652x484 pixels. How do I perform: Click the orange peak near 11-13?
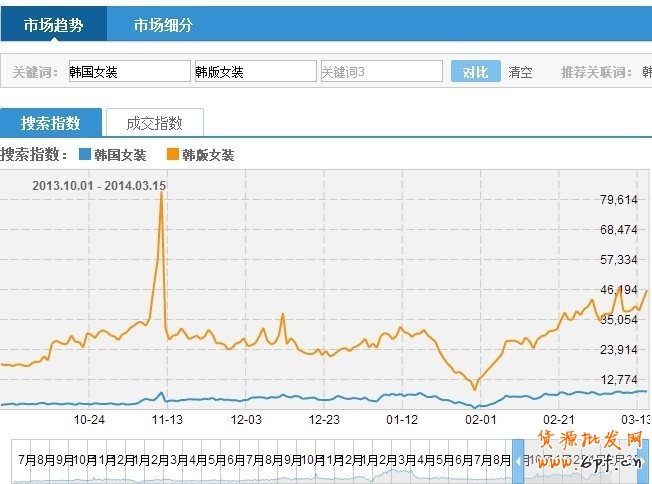click(x=161, y=193)
